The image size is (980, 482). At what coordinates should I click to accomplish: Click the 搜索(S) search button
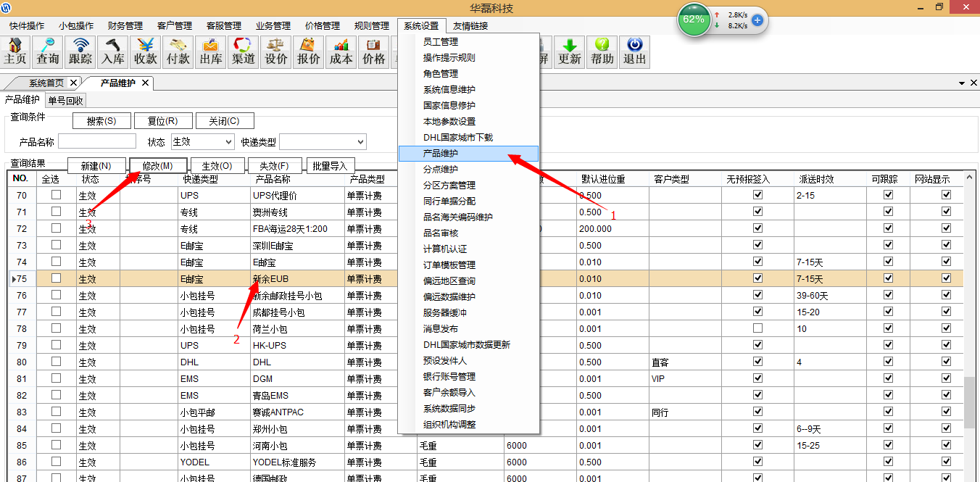(101, 121)
